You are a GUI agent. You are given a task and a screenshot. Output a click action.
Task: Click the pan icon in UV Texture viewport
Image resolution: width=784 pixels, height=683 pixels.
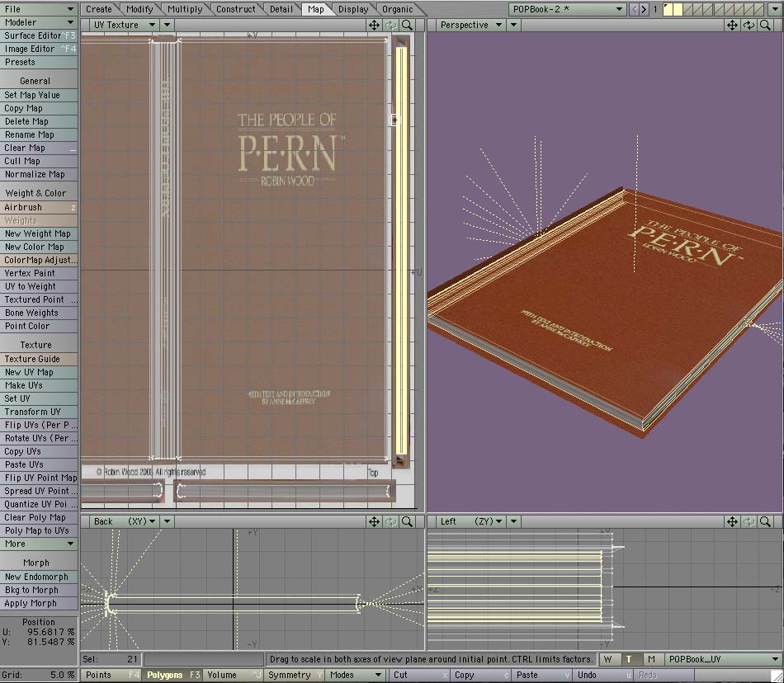(374, 25)
